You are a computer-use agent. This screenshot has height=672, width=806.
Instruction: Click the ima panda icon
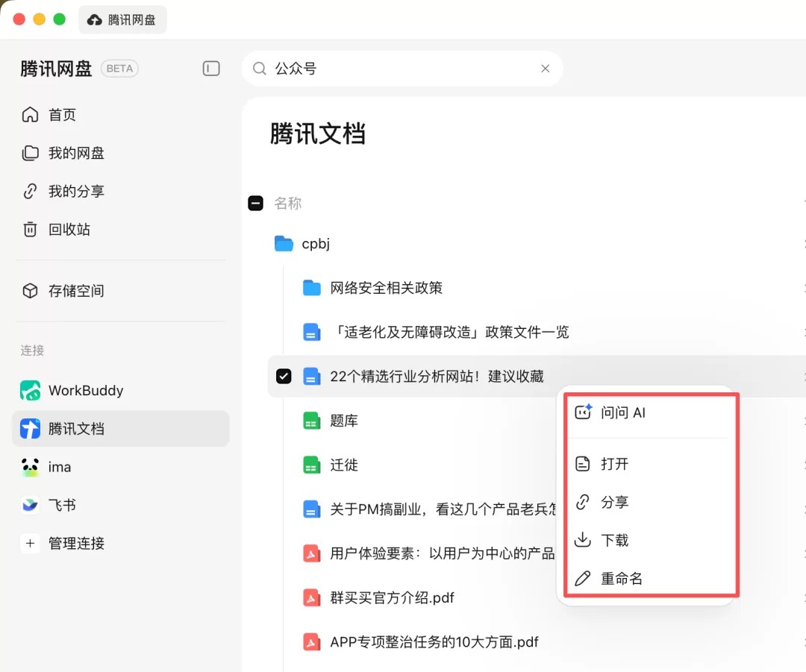(x=30, y=467)
